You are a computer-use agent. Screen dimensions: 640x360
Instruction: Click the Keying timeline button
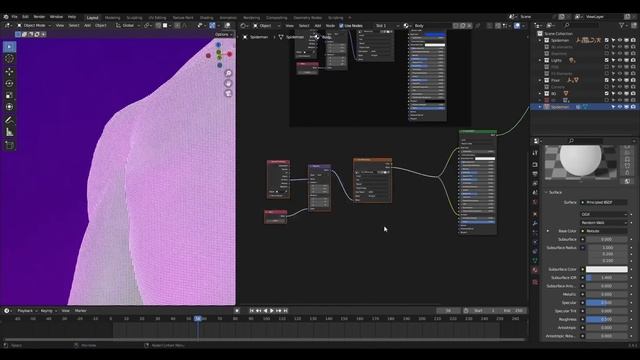click(47, 311)
